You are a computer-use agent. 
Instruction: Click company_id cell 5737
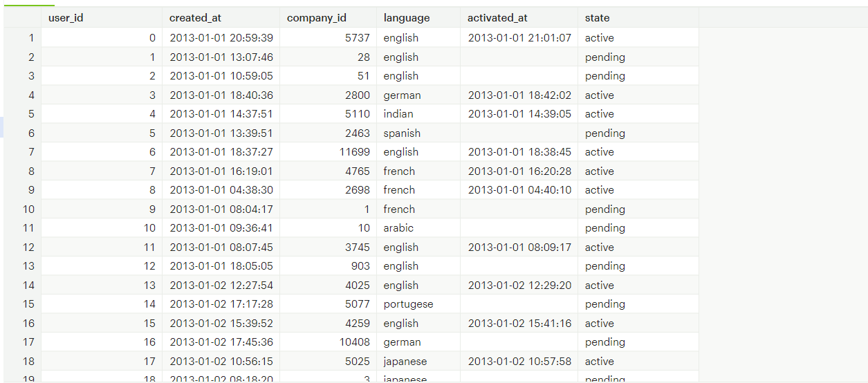[x=329, y=38]
